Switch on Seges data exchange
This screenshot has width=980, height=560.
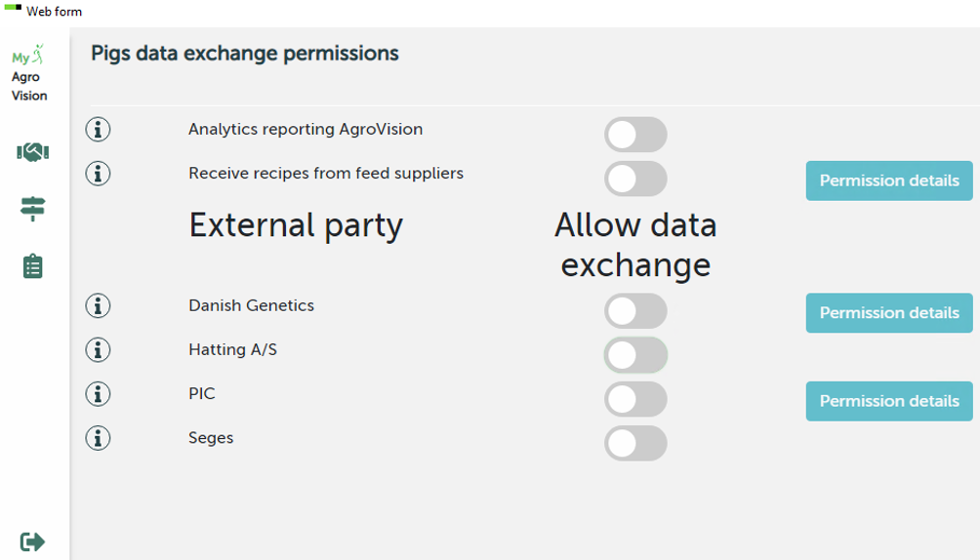point(635,443)
